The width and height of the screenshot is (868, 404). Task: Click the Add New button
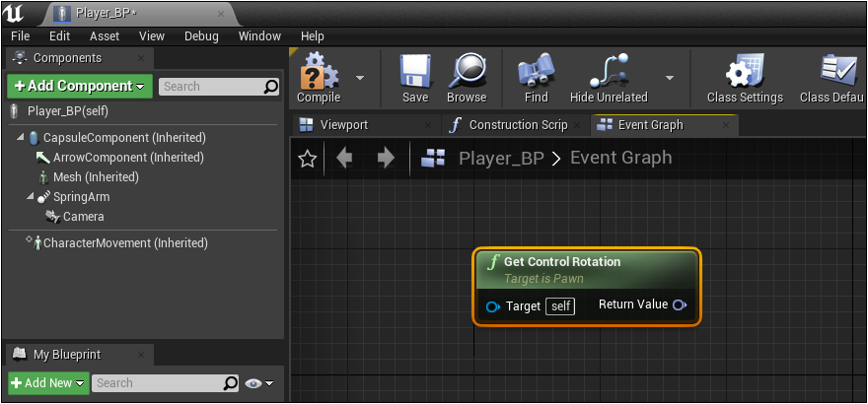click(48, 383)
